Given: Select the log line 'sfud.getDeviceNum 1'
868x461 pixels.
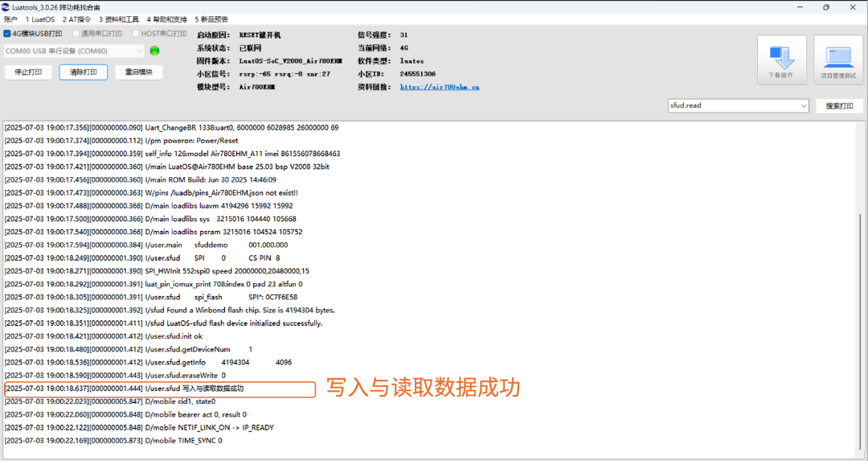Looking at the screenshot, I should (x=129, y=349).
